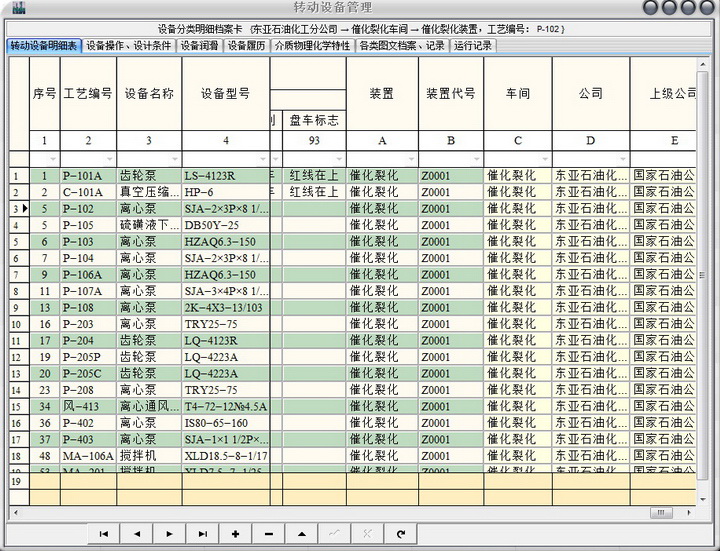Refresh data using the circular arrow button
720x551 pixels.
click(400, 534)
